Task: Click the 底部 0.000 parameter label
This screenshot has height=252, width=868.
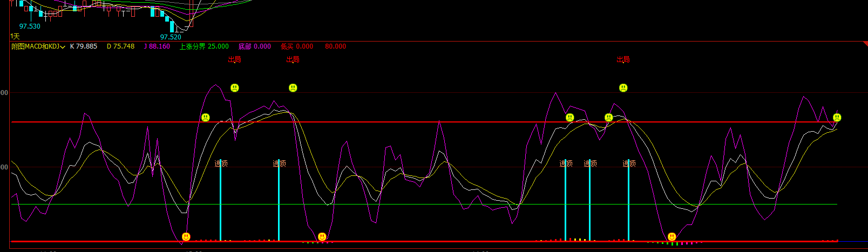Action: point(255,46)
